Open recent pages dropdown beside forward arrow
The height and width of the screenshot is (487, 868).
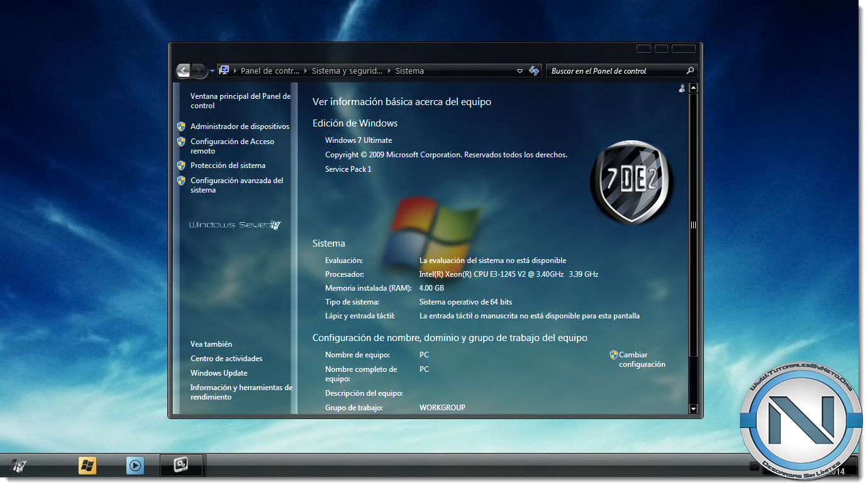[x=212, y=72]
